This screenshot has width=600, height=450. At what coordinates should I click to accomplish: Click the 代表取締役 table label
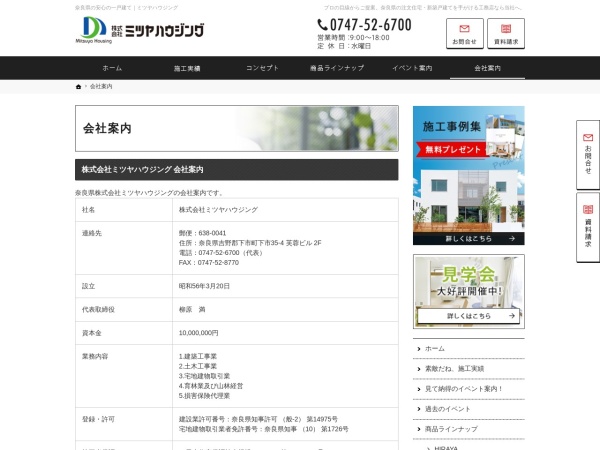coord(98,310)
